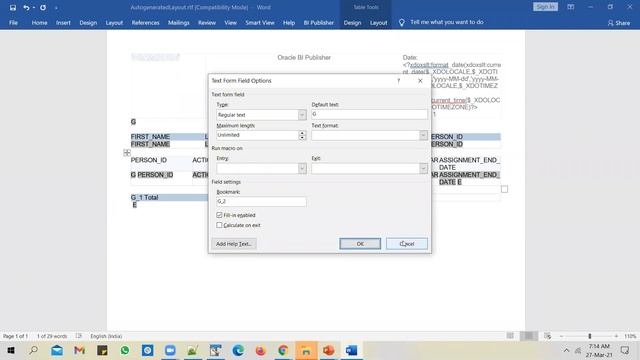Click the Default text input field
Screen dimensions: 640x360
click(x=369, y=114)
